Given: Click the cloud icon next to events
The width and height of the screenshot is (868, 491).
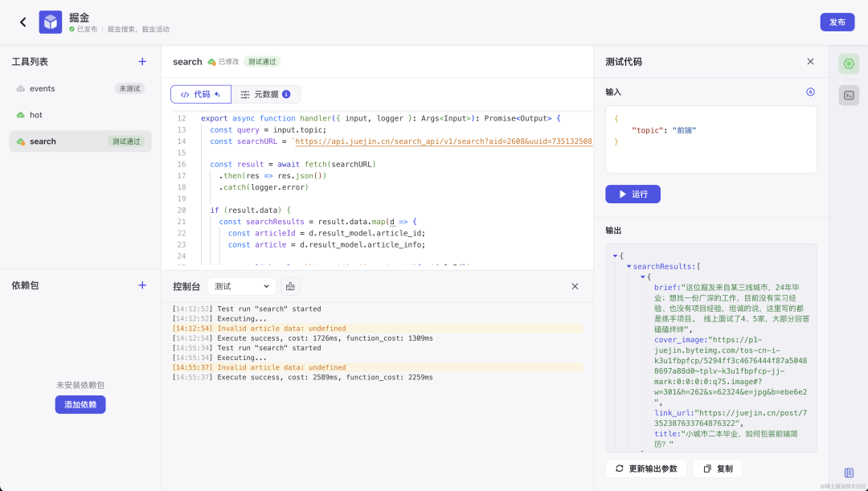Looking at the screenshot, I should [20, 88].
